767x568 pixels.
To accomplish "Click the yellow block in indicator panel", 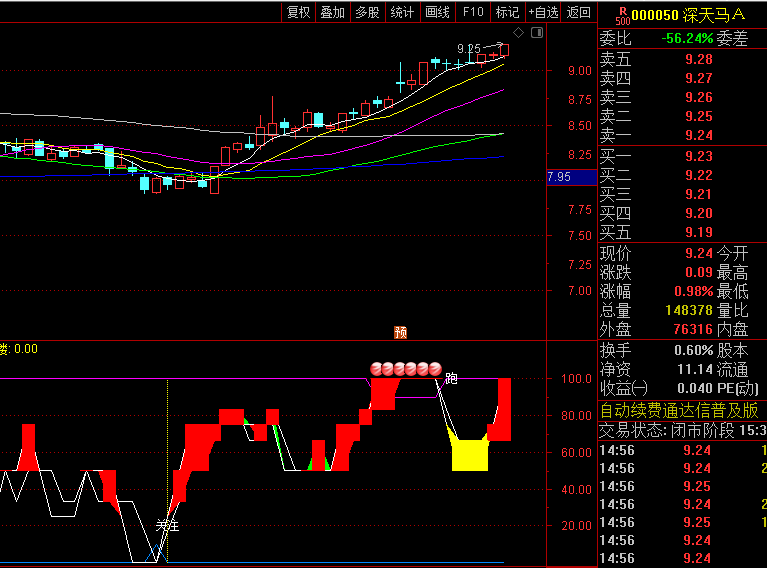I will coord(470,455).
